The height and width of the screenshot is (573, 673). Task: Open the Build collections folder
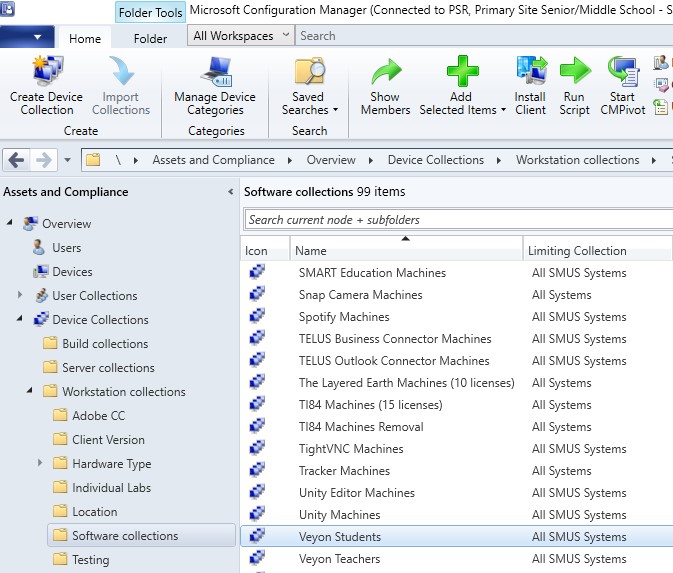click(105, 344)
